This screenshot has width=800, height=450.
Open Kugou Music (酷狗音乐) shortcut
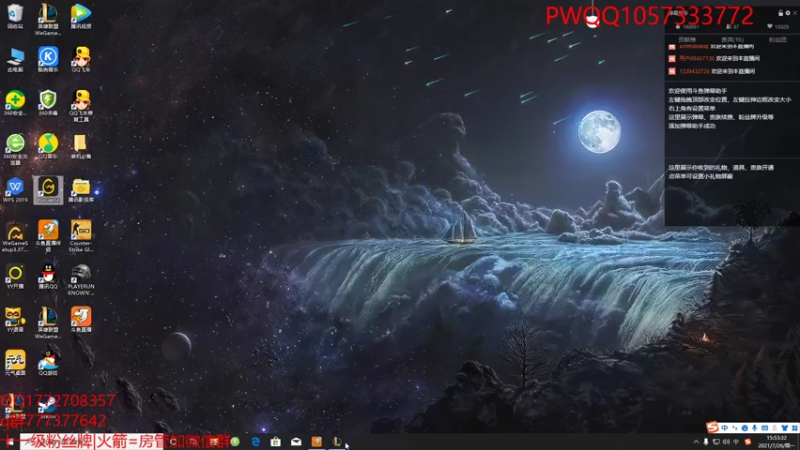48,60
